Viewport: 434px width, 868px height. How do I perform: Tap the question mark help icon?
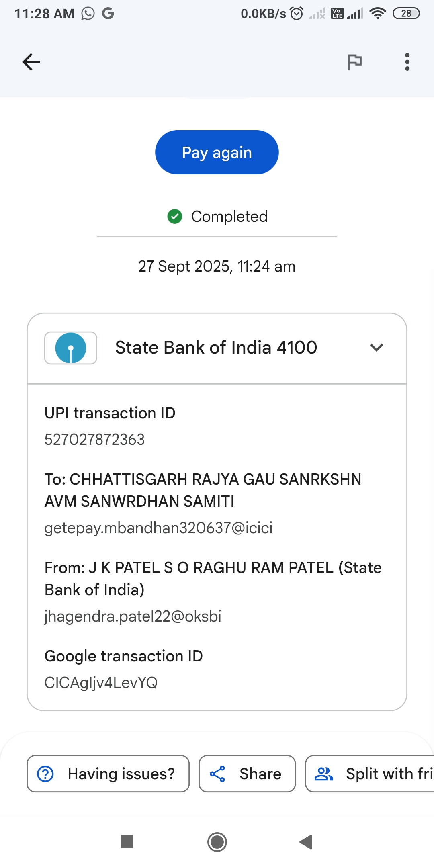pos(45,774)
